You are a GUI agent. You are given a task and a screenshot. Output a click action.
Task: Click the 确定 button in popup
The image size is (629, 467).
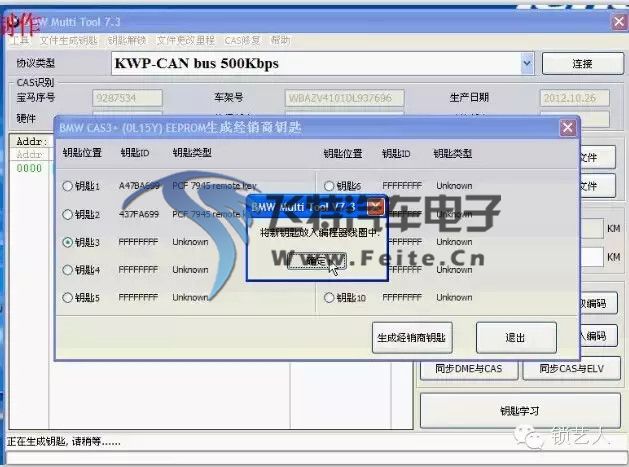tap(317, 261)
